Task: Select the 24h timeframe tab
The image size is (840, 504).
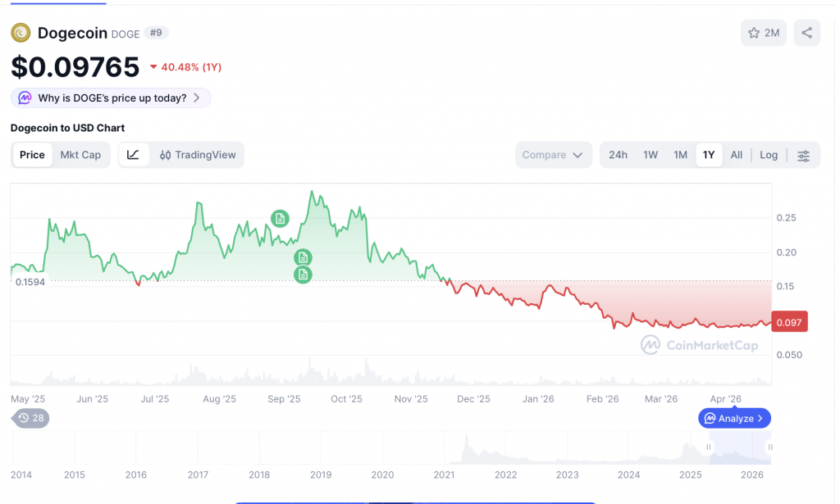Action: click(618, 155)
